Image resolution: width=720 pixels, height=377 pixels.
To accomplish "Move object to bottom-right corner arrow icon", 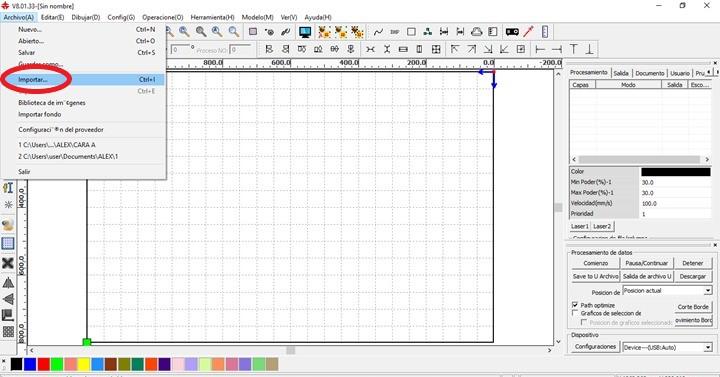I will [x=488, y=49].
